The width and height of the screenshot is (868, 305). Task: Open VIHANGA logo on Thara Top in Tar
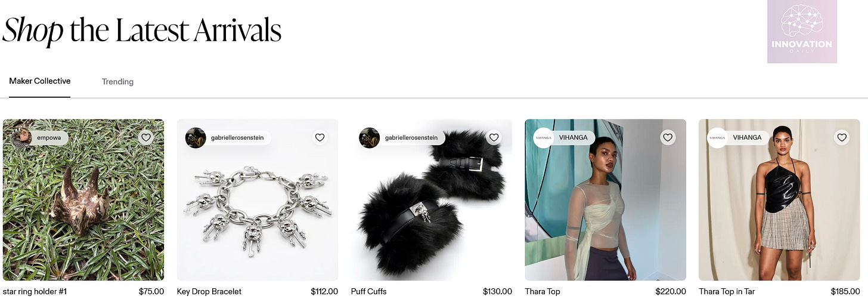pyautogui.click(x=717, y=137)
